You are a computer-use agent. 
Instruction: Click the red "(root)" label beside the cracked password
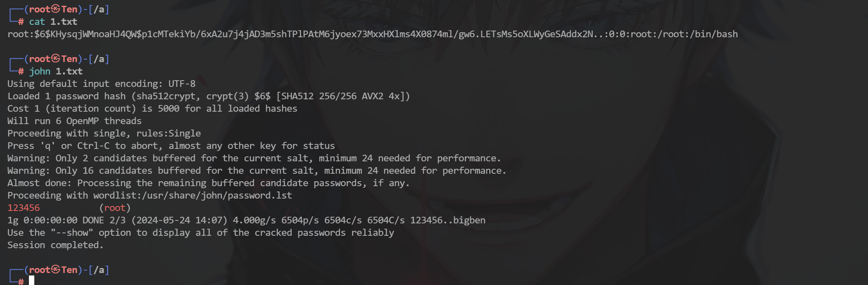pyautogui.click(x=115, y=208)
